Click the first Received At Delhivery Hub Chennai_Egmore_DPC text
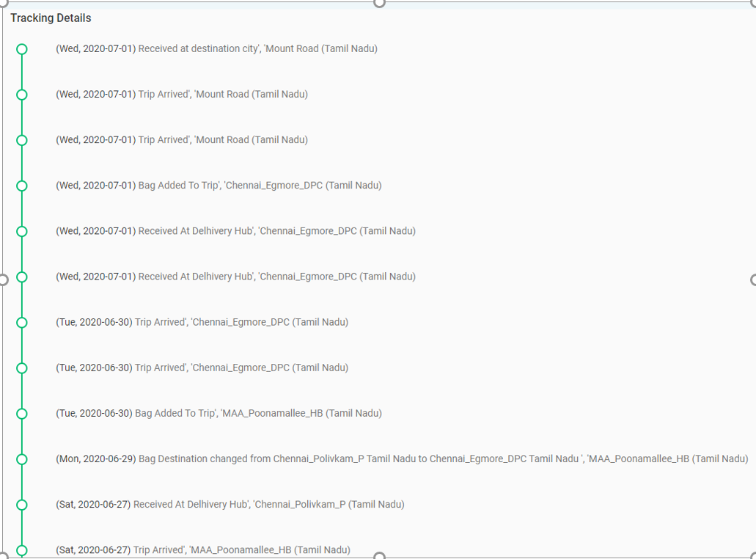Viewport: 756px width, 559px height. pyautogui.click(x=235, y=231)
